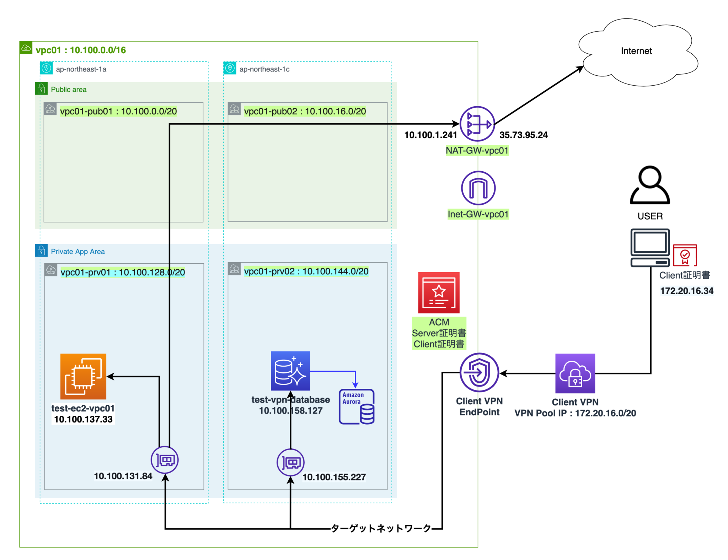Select the Internet cloud shape
Viewport: 728px width, 560px height.
[638, 52]
